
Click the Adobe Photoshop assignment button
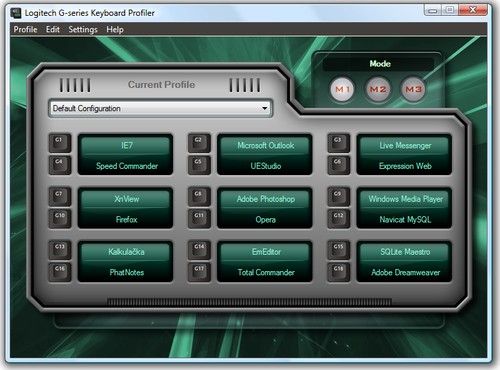click(x=265, y=199)
